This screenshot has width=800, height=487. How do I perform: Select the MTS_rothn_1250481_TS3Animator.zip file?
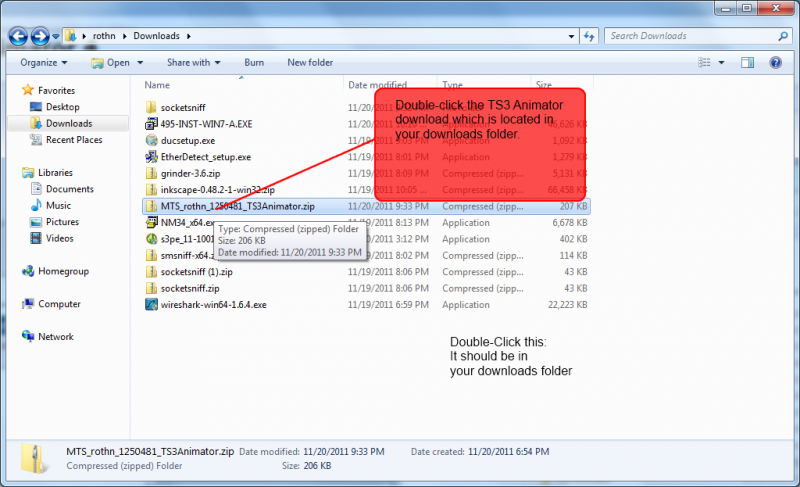[238, 206]
